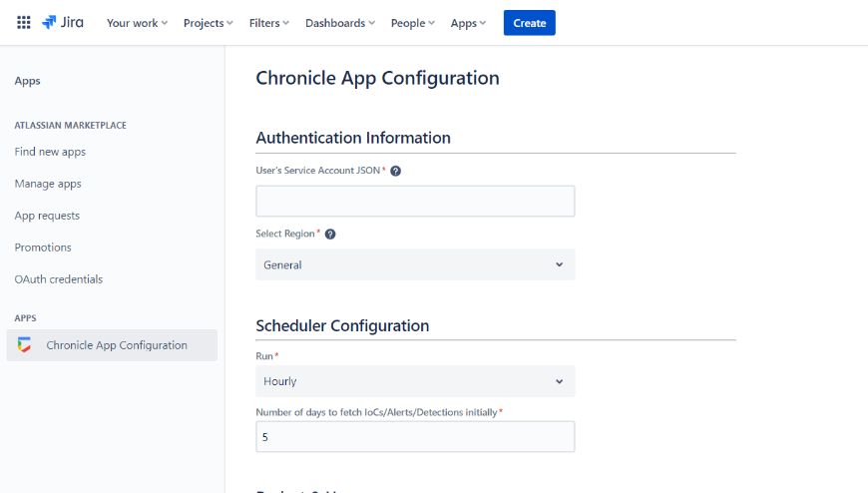Image resolution: width=868 pixels, height=493 pixels.
Task: Open the Run frequency dropdown
Action: point(415,381)
